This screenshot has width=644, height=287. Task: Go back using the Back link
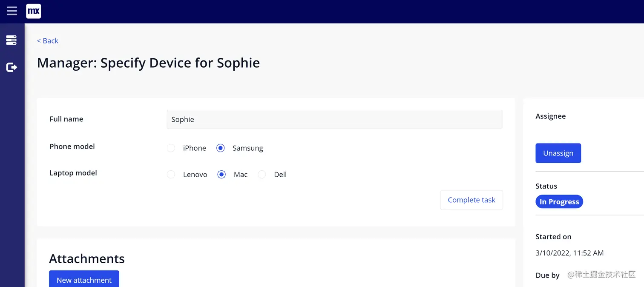click(x=48, y=41)
